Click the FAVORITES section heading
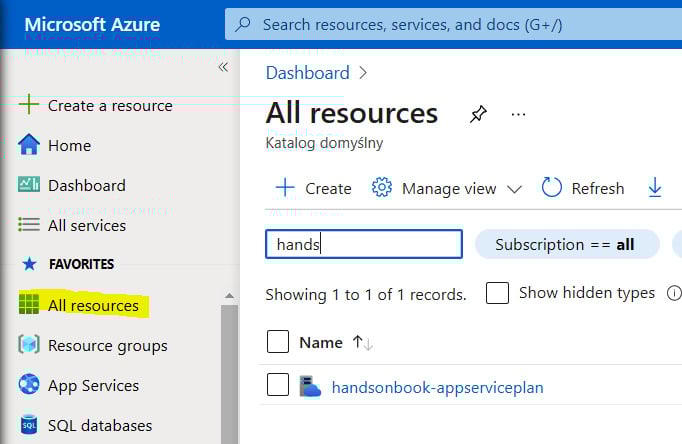The width and height of the screenshot is (682, 444). [x=81, y=264]
